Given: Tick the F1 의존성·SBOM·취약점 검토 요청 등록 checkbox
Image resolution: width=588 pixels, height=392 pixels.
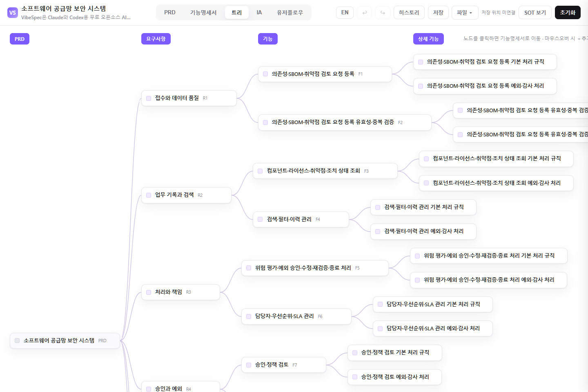Looking at the screenshot, I should click(265, 74).
